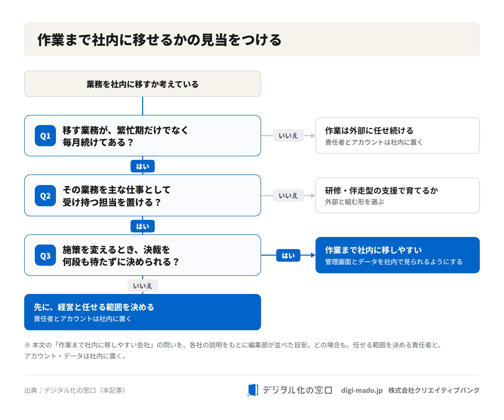Image resolution: width=504 pixels, height=420 pixels.
Task: Click the いいえ label beside Q2
Action: pos(288,196)
